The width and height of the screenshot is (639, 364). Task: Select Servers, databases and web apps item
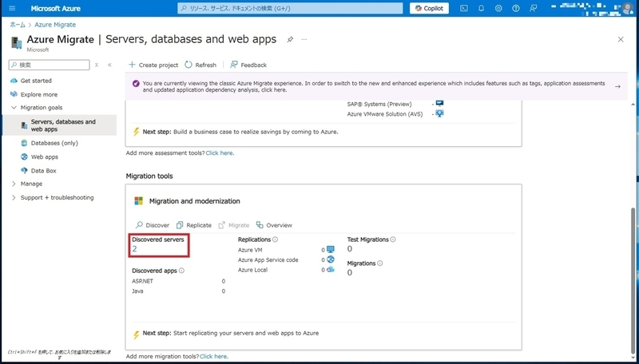59,125
